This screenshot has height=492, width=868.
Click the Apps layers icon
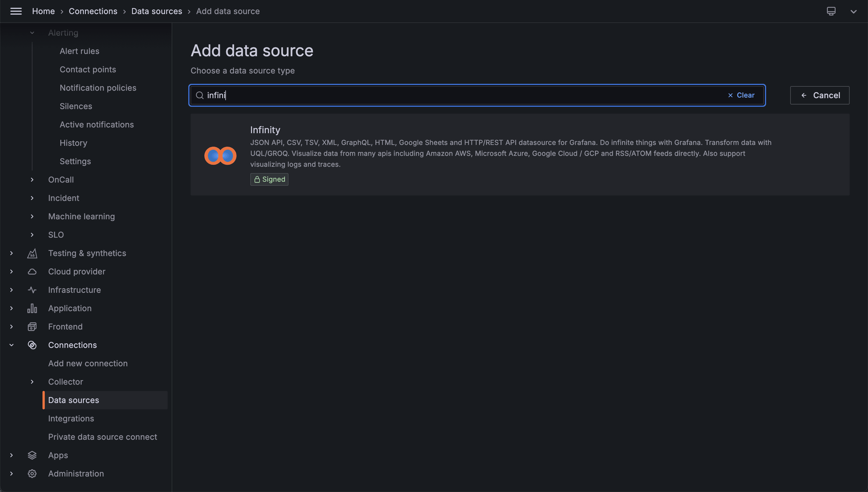32,455
